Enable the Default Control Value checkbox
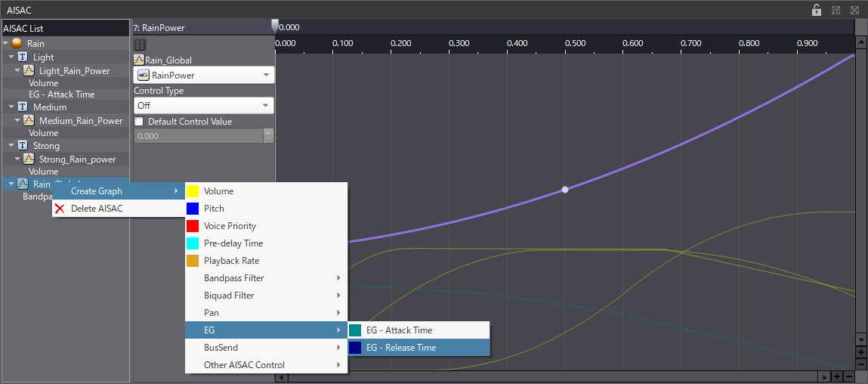Image resolution: width=868 pixels, height=384 pixels. (139, 122)
